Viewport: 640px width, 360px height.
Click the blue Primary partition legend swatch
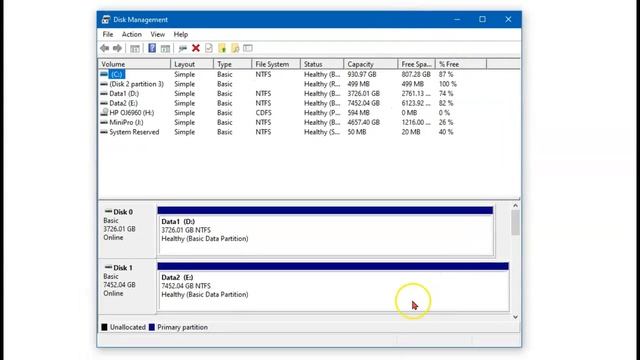click(152, 327)
